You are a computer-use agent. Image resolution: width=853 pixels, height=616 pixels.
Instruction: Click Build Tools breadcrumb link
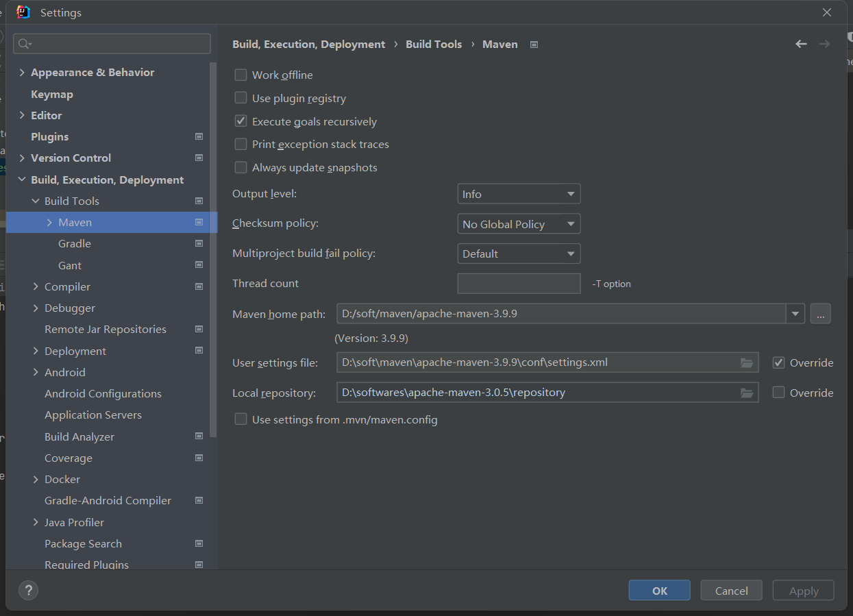(x=434, y=44)
